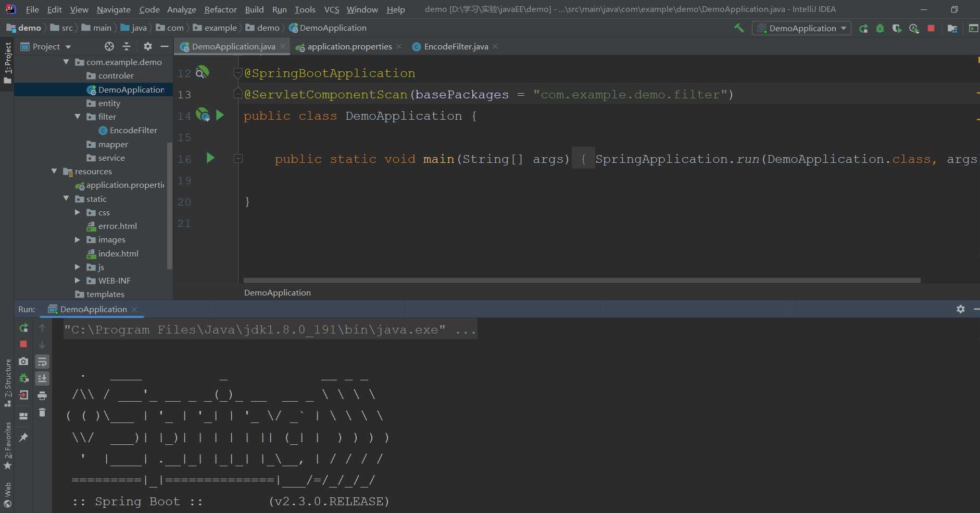Click the Run Anything icon
This screenshot has height=513, width=980.
[973, 29]
